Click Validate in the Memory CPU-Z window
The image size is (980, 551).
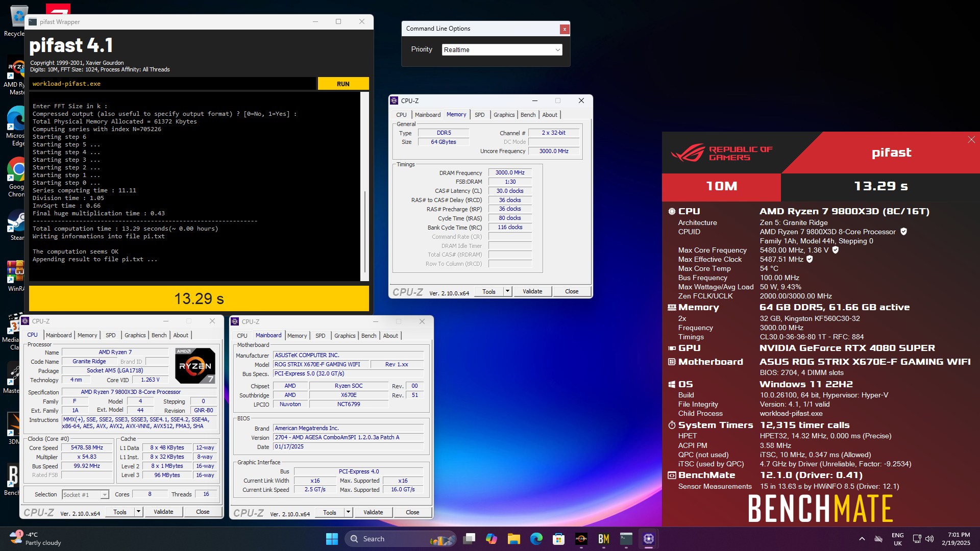[532, 291]
